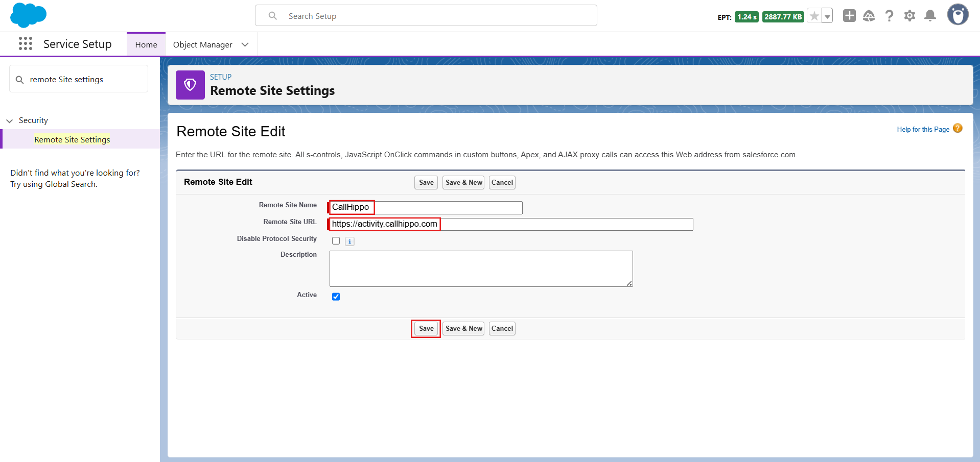The height and width of the screenshot is (462, 980).
Task: Open the setup gear icon
Action: coord(909,16)
